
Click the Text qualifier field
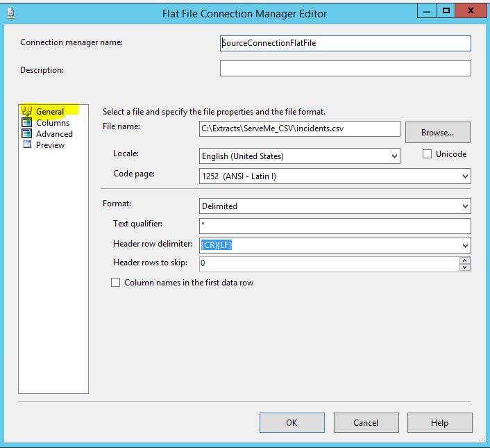tap(335, 226)
